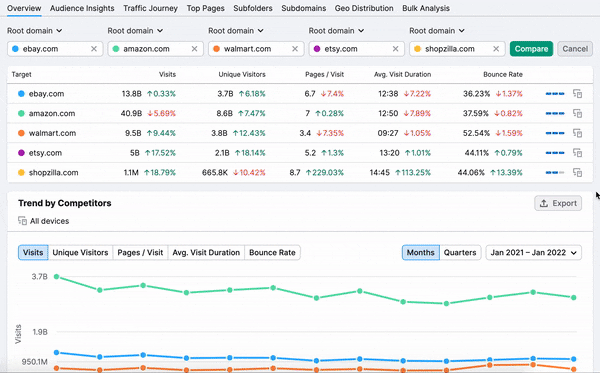Image resolution: width=600 pixels, height=373 pixels.
Task: Click devices icon in shopzilla.com row
Action: (x=577, y=173)
